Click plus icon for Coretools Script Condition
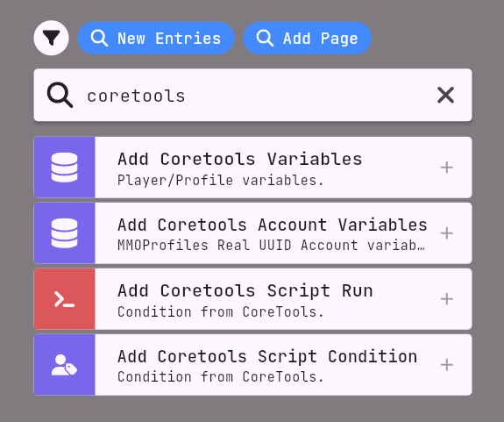 [x=447, y=365]
